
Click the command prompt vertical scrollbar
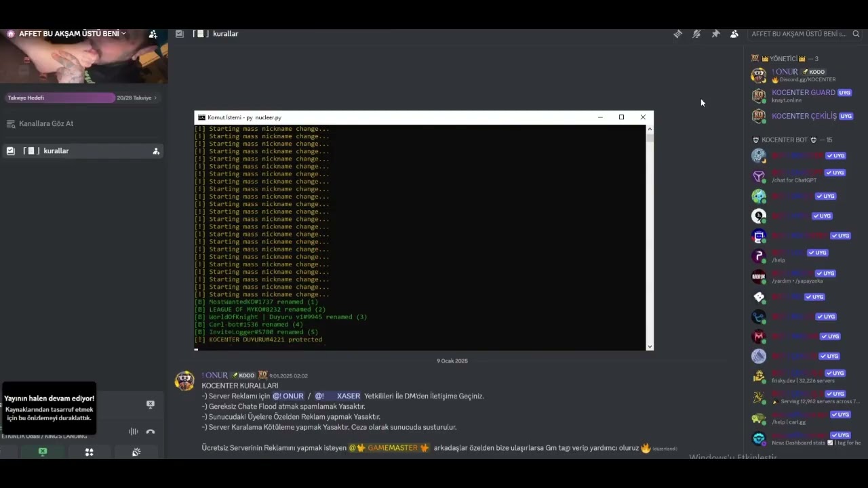[x=650, y=237]
